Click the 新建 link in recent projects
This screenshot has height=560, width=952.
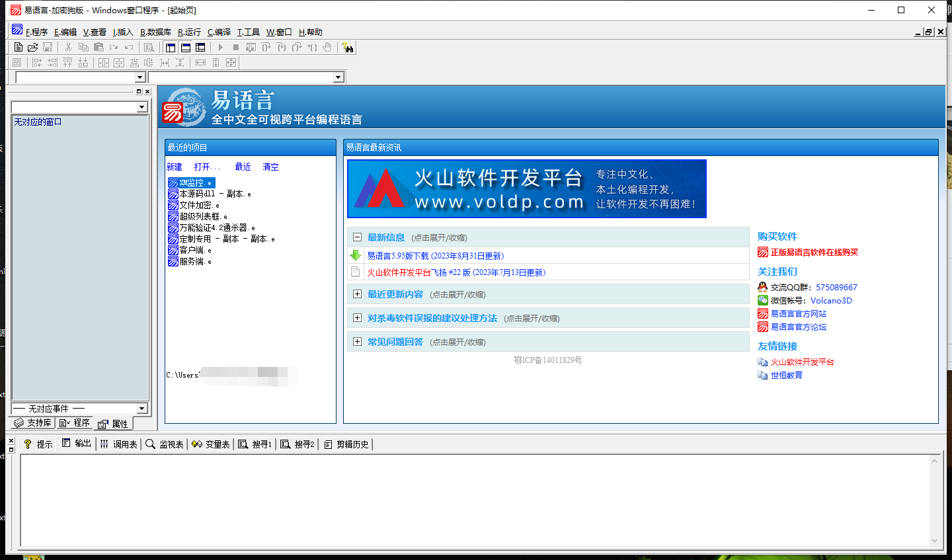point(175,167)
